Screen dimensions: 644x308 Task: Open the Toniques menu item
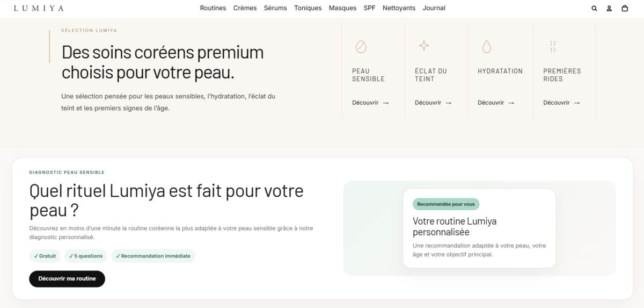pos(308,8)
